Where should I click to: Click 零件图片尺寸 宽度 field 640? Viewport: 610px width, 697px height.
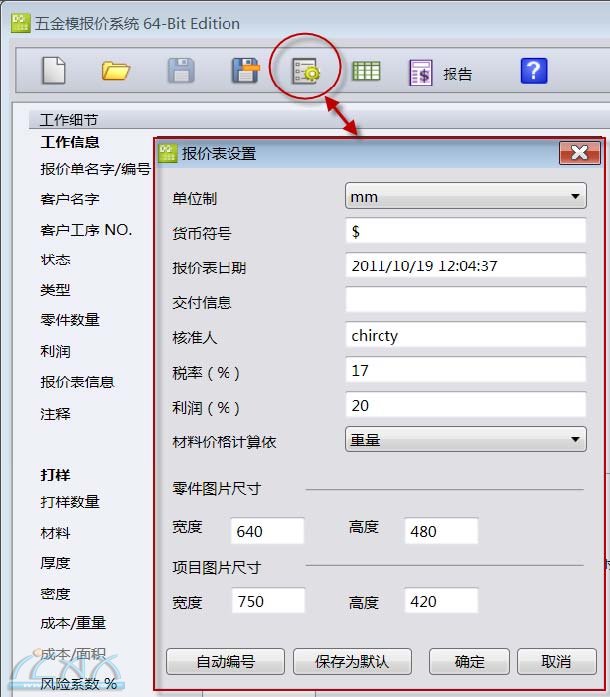[267, 531]
